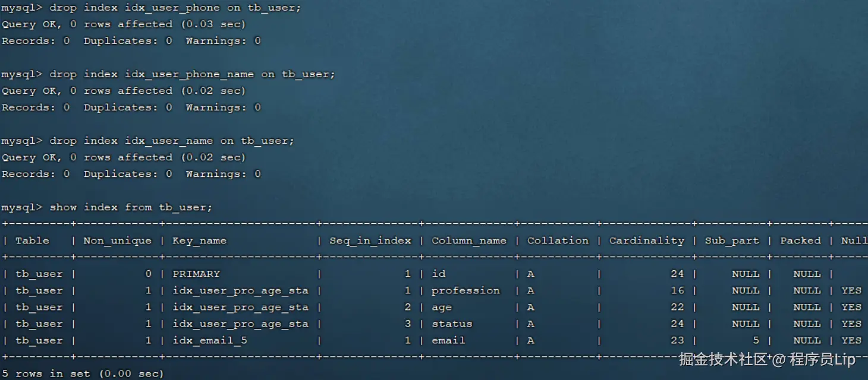Screen dimensions: 868x380
Task: Select the 'Query OK' line showing 0.03 sec
Action: point(124,24)
